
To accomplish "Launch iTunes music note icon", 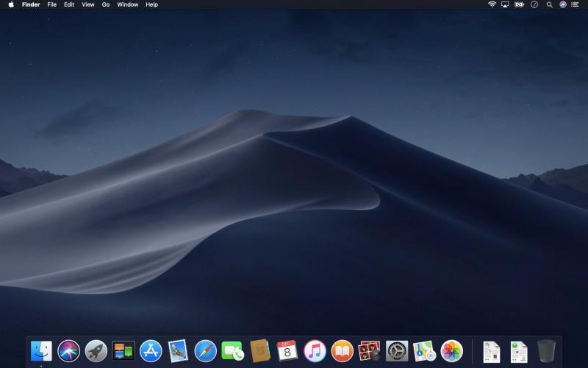I will click(315, 351).
